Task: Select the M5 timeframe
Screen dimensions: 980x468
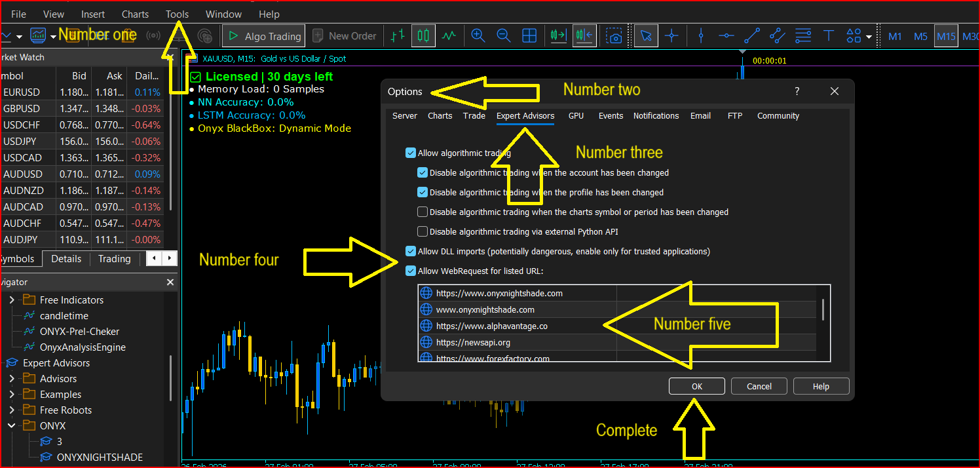Action: [920, 37]
